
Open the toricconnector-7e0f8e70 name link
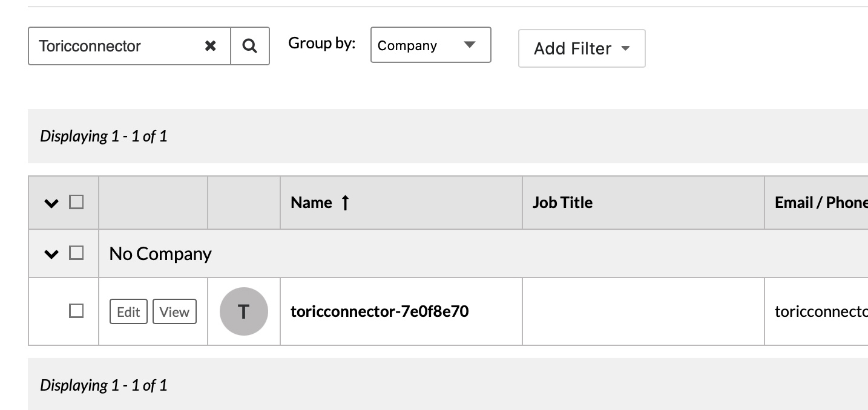pos(380,311)
